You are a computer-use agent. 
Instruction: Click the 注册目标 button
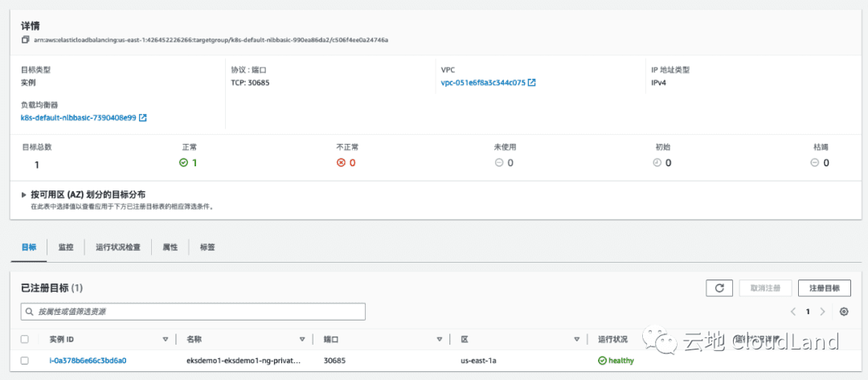(825, 288)
